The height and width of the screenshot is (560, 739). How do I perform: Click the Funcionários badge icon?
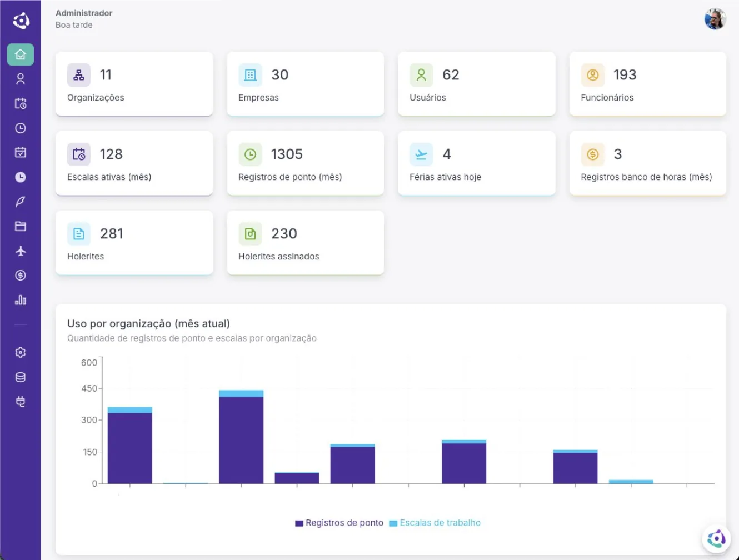tap(592, 75)
